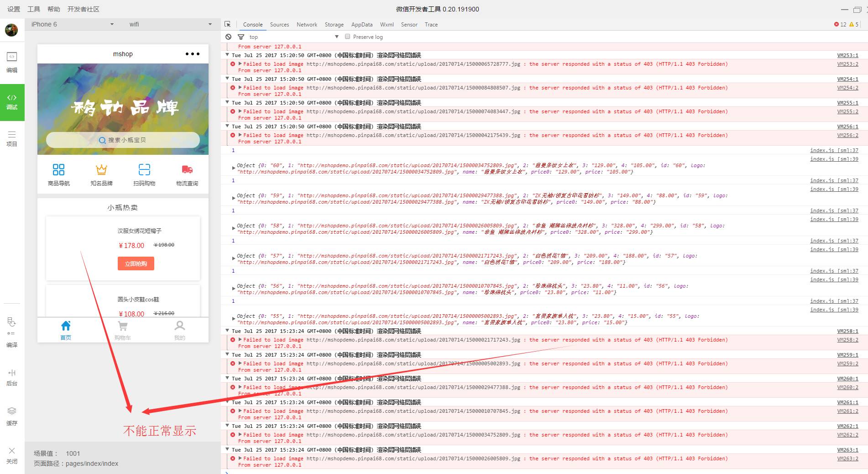Open the console filter funnel
This screenshot has height=474, width=868.
tap(241, 37)
